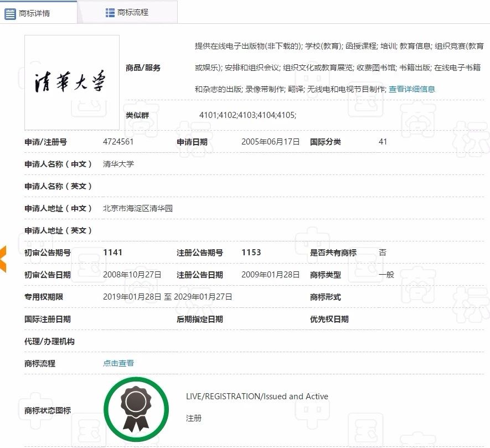Click the 商标流程 grid icon
This screenshot has height=448, width=490.
[110, 13]
